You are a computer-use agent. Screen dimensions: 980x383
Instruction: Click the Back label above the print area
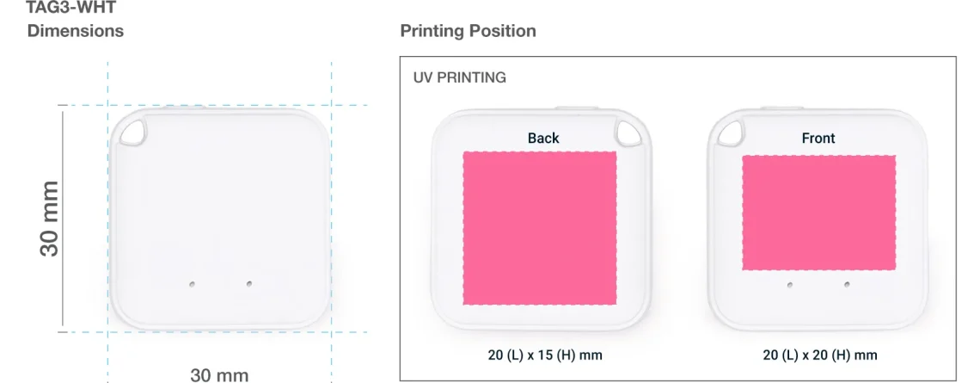pyautogui.click(x=543, y=138)
